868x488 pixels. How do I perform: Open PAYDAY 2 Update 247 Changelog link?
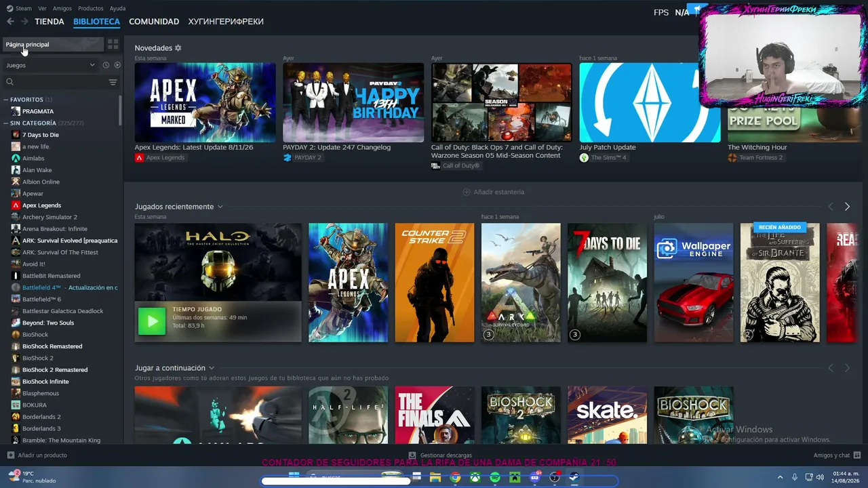pos(336,147)
